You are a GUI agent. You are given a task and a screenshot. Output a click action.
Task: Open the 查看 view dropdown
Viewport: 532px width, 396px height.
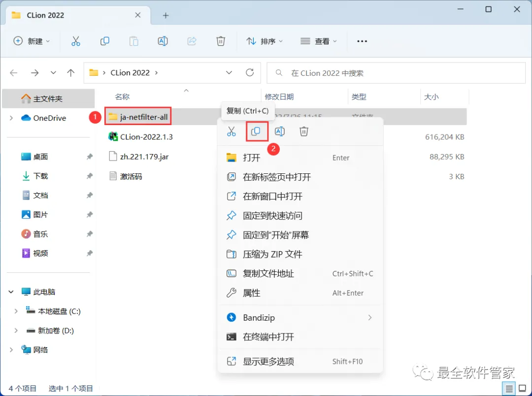pyautogui.click(x=319, y=41)
